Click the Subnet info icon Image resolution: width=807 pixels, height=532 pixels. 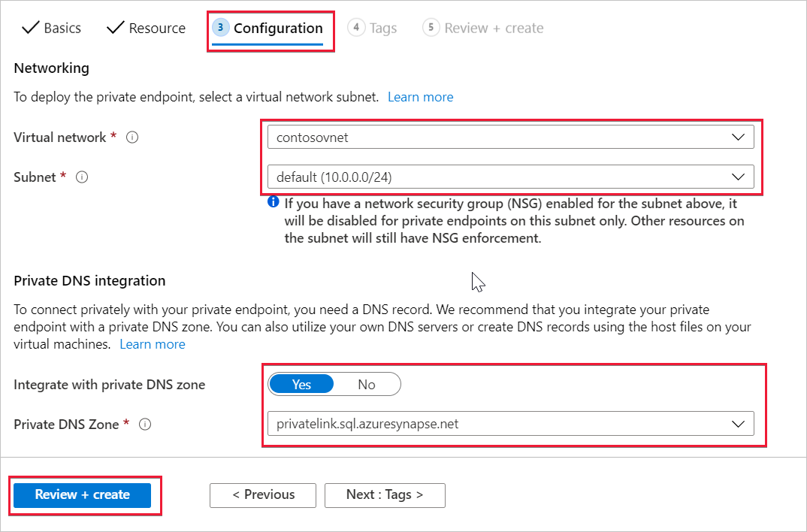pyautogui.click(x=82, y=177)
